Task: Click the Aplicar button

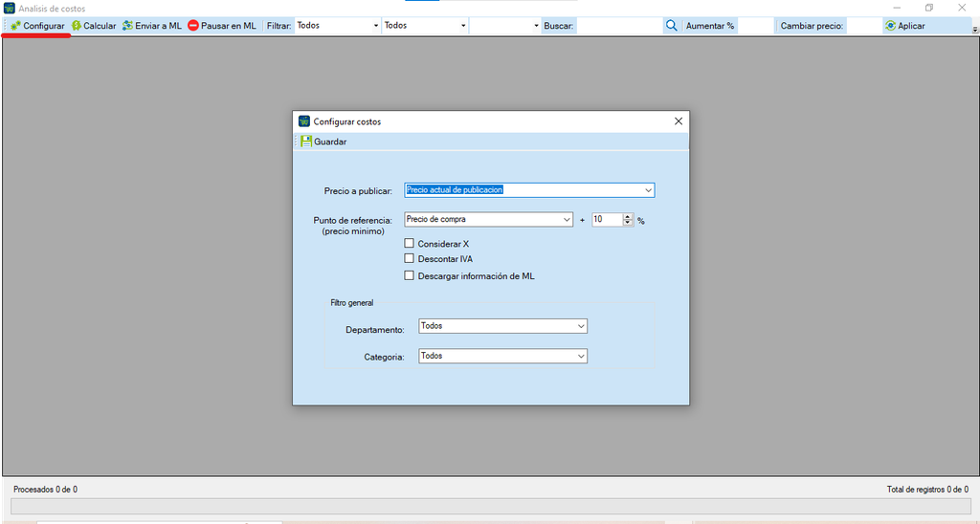Action: click(x=905, y=26)
